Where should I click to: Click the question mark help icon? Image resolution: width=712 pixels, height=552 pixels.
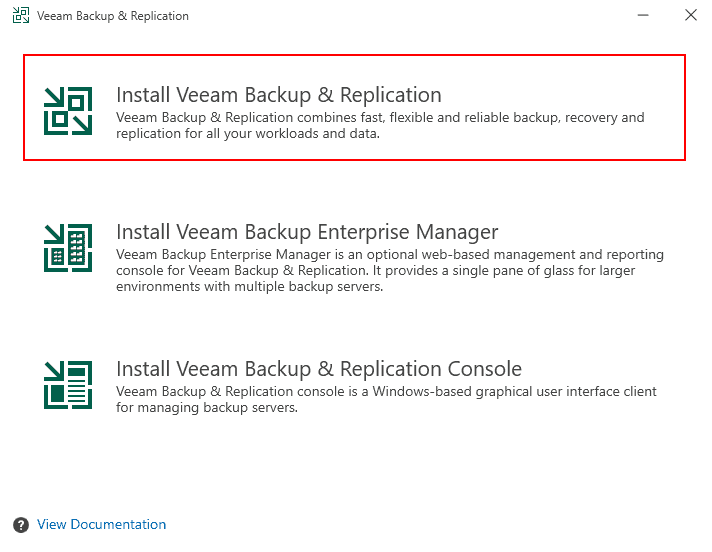click(x=21, y=525)
